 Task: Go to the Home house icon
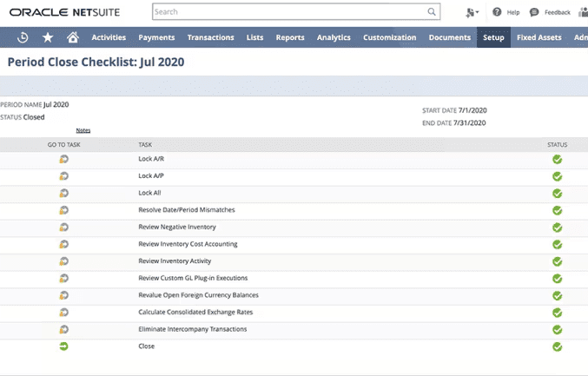[73, 37]
